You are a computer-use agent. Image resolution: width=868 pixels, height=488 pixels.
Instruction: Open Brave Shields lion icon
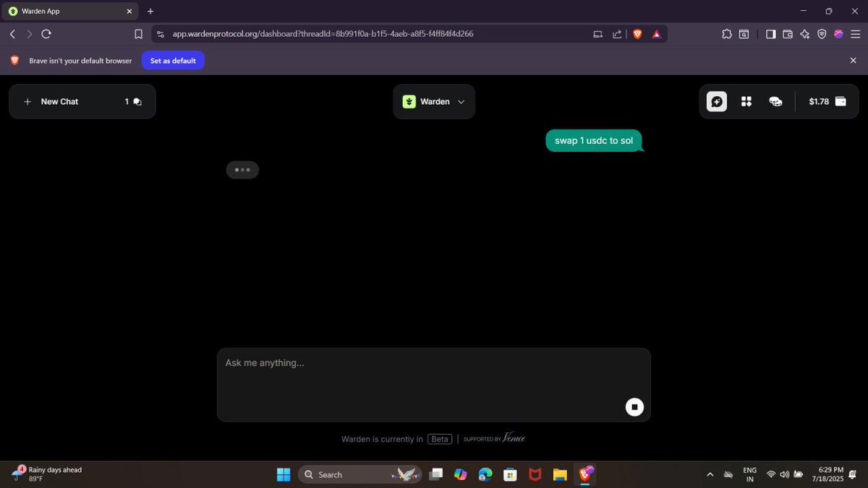click(x=637, y=34)
